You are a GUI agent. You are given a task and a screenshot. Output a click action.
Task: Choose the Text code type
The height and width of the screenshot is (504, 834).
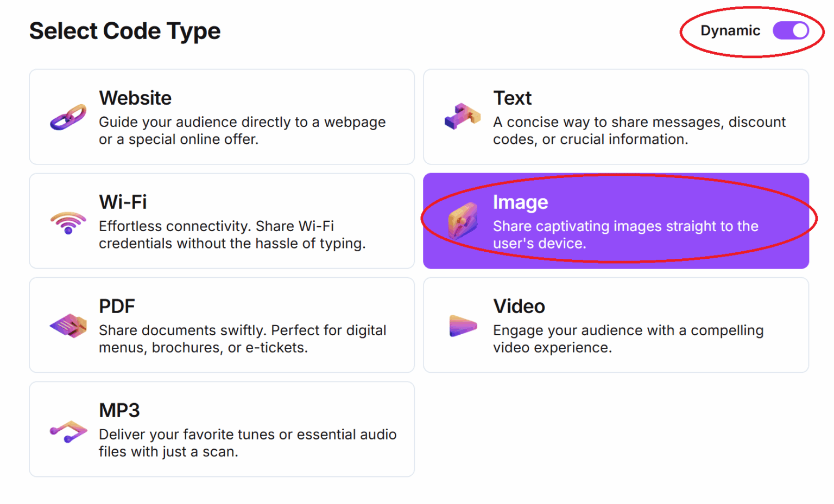pyautogui.click(x=616, y=116)
